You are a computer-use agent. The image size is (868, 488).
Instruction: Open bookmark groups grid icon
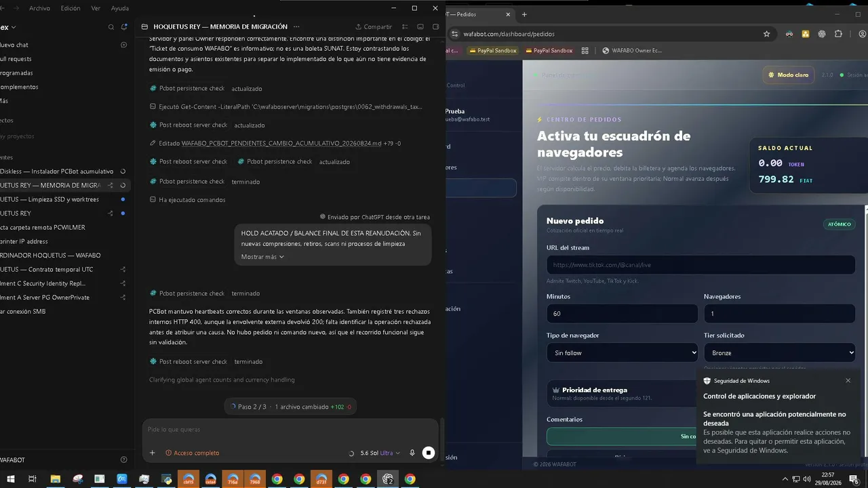coord(585,50)
